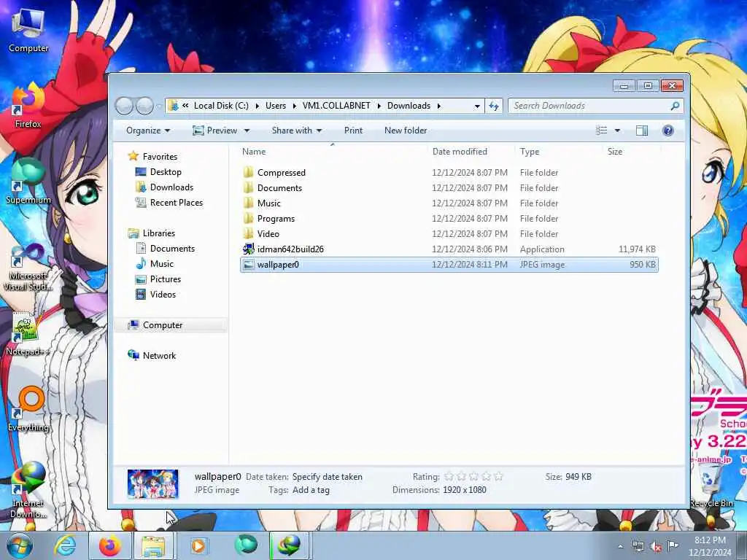Open the Action Center flag icon
Screen dimensions: 747x560
(x=673, y=546)
